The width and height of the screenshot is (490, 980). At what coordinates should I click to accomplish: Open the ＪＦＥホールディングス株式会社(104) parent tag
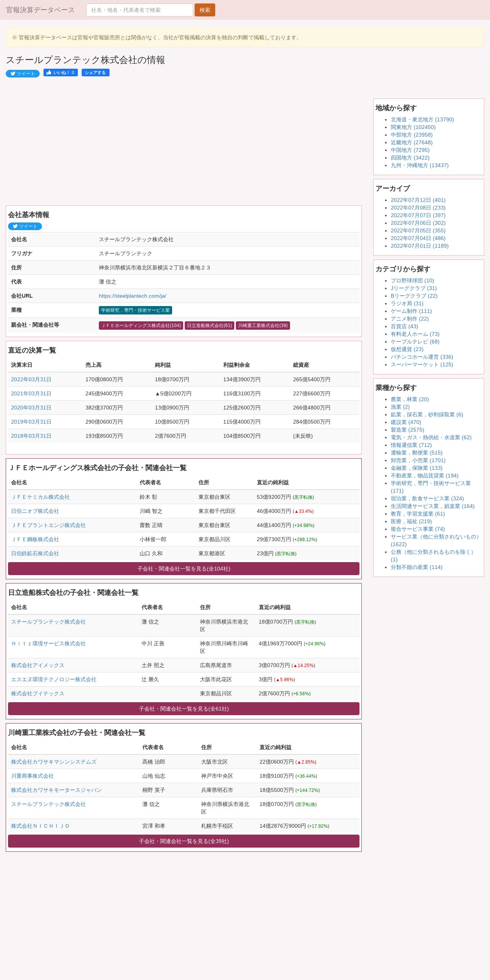tap(141, 326)
